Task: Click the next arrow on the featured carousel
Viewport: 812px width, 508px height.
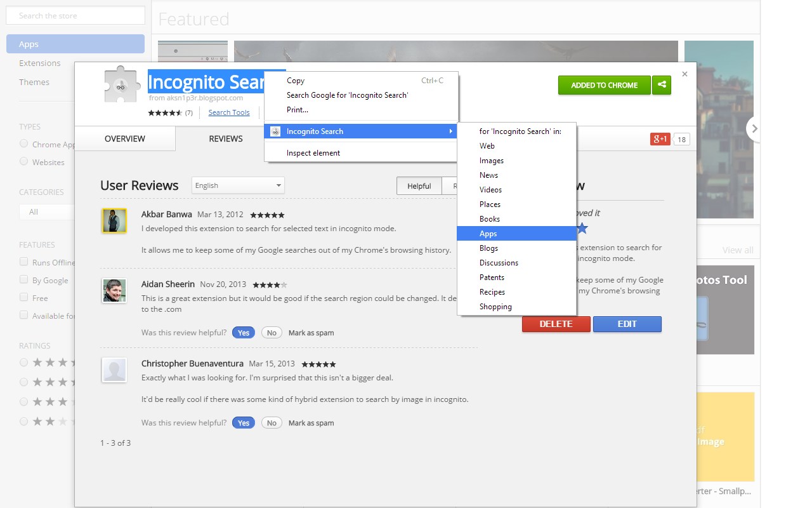Action: point(754,129)
